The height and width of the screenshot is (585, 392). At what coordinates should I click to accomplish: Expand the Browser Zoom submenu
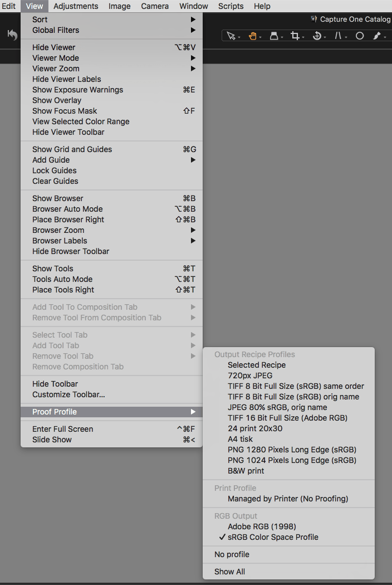(112, 230)
